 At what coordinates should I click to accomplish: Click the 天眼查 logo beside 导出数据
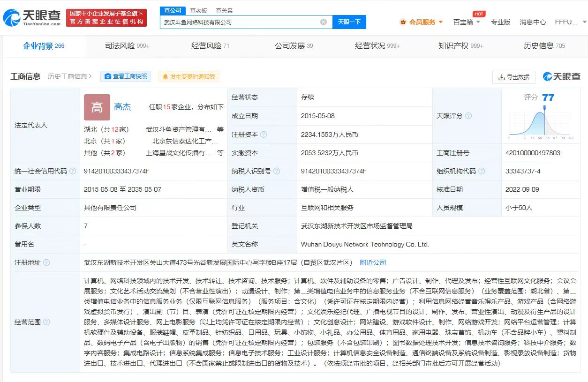[x=562, y=77]
